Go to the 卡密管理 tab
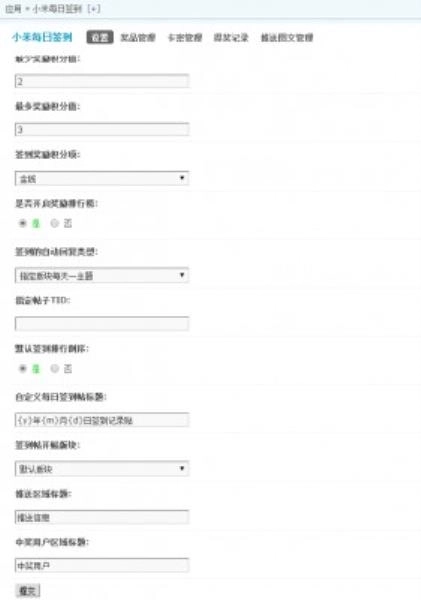 tap(185, 38)
